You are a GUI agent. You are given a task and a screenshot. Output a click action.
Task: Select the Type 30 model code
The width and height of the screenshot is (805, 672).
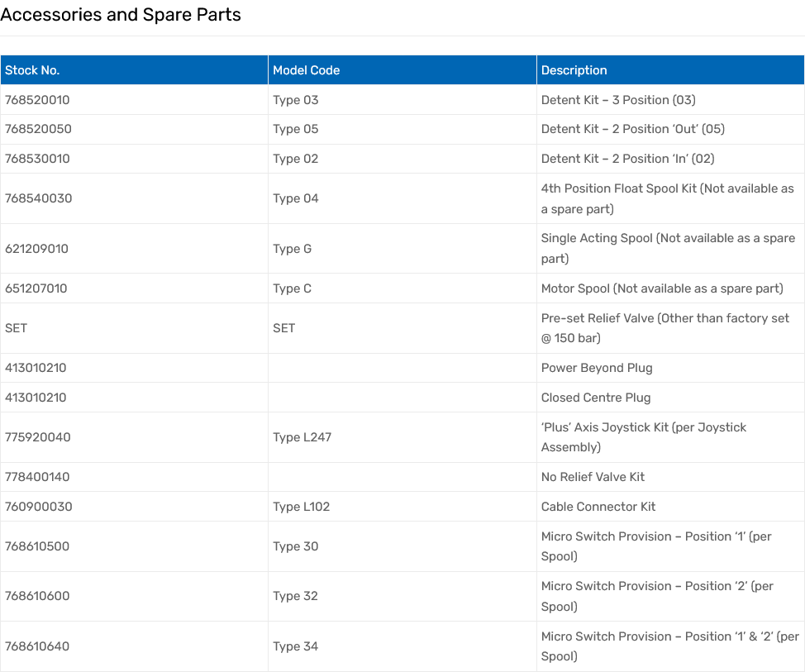(x=295, y=546)
